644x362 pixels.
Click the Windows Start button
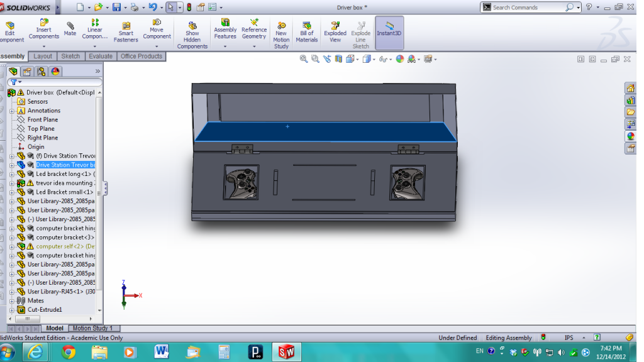(7, 352)
